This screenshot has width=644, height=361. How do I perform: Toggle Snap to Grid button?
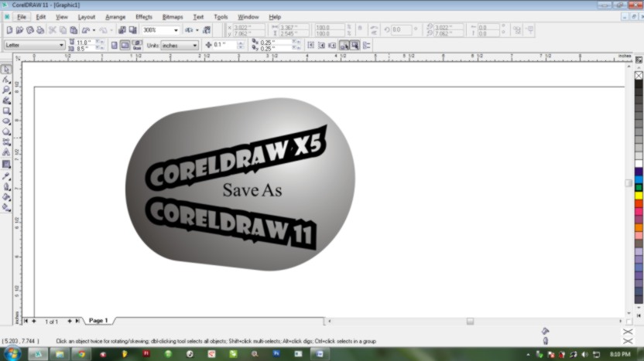(x=311, y=45)
